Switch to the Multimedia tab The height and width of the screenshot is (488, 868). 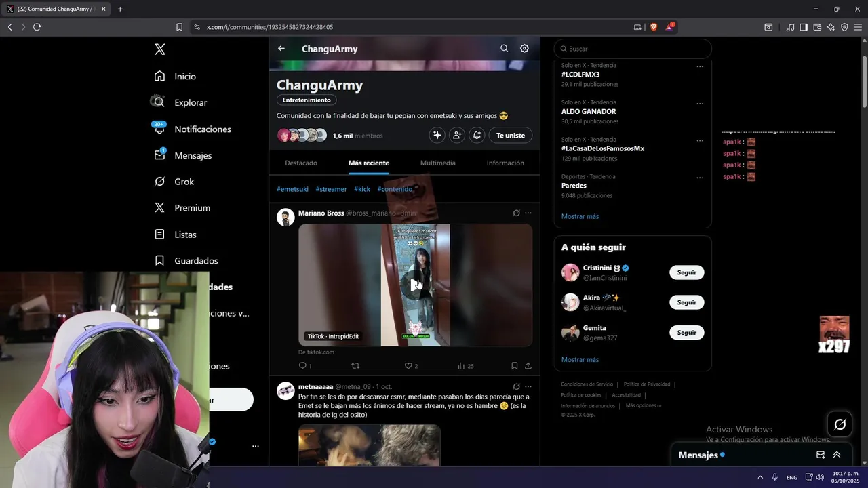tap(438, 163)
